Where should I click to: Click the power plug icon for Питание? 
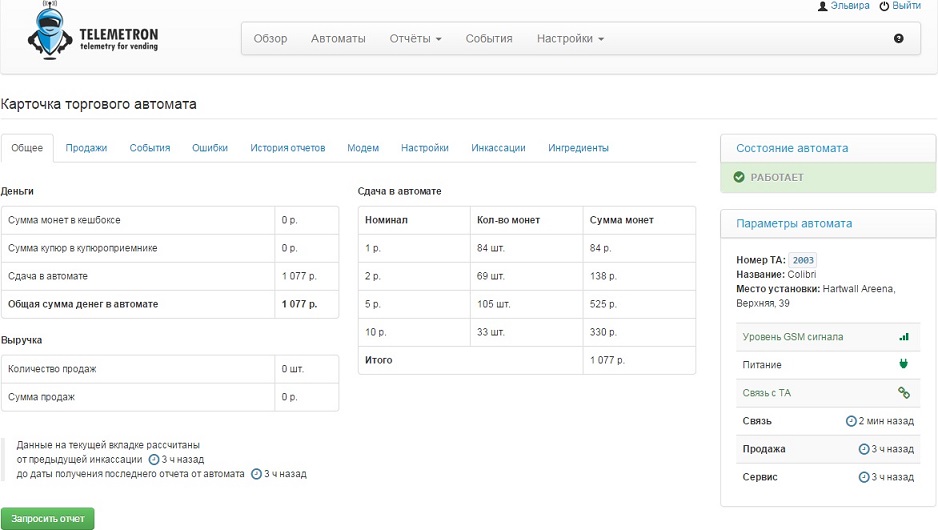point(903,364)
